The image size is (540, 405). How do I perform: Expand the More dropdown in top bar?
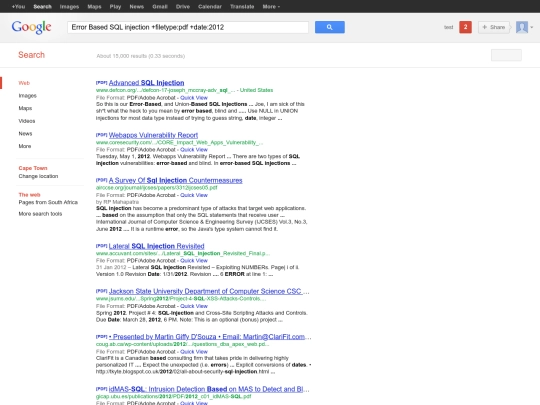[x=271, y=7]
